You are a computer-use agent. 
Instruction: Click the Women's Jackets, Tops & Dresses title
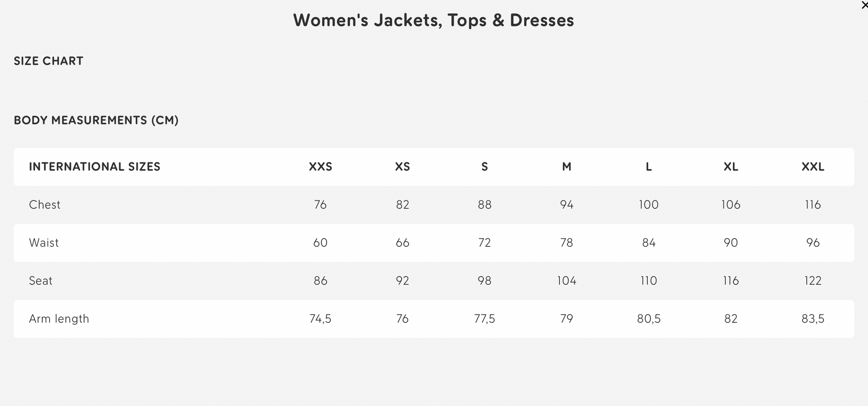(x=433, y=20)
